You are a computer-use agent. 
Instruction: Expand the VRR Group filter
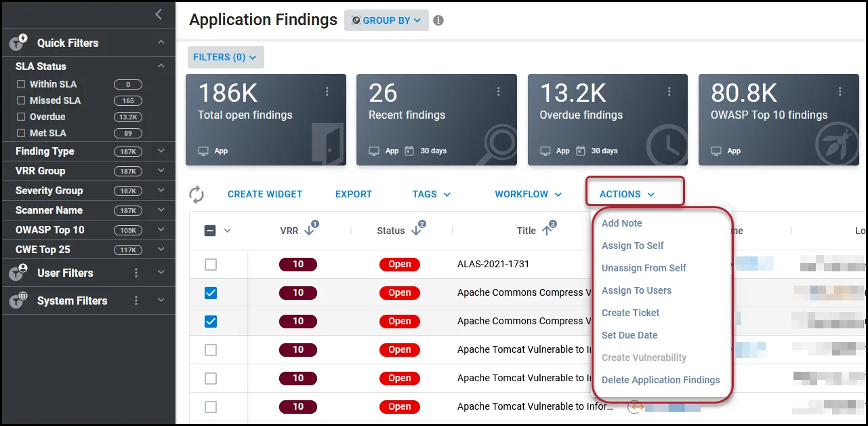(x=161, y=171)
